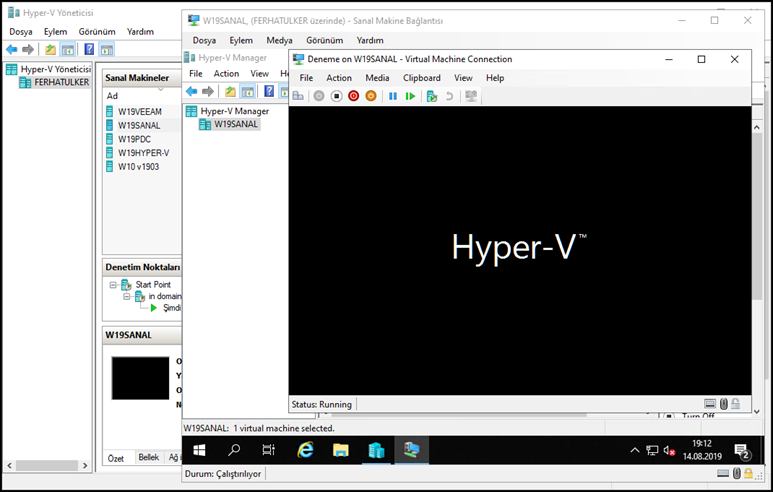Switch to VM Connection taskbar button
The width and height of the screenshot is (773, 492).
pyautogui.click(x=411, y=450)
